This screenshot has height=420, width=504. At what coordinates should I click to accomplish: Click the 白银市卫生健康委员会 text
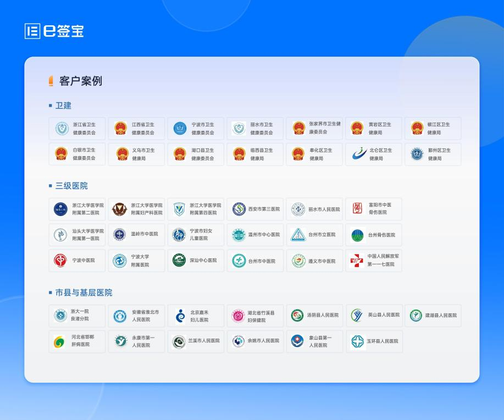point(84,154)
